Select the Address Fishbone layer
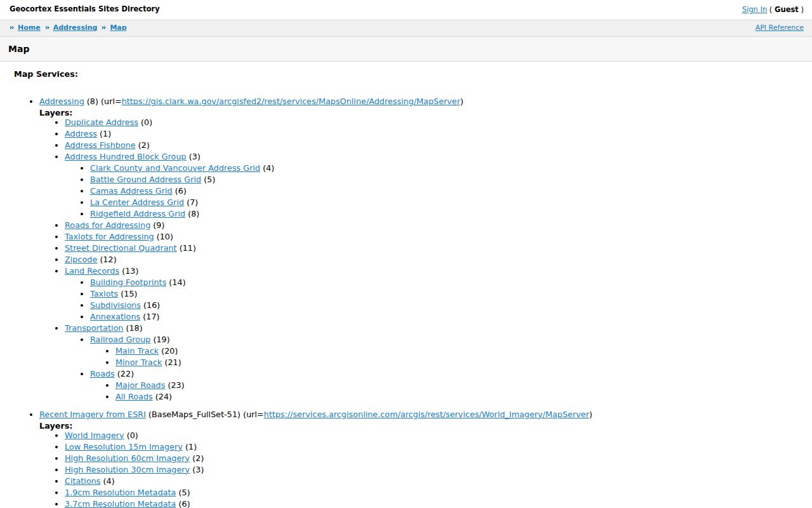 [100, 145]
